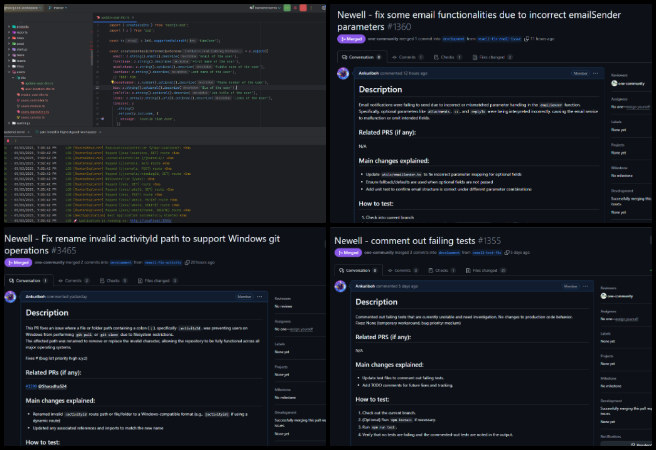The width and height of the screenshot is (656, 450).
Task: Click the Ankuriboh username in PR #1360 comment
Action: 369,74
